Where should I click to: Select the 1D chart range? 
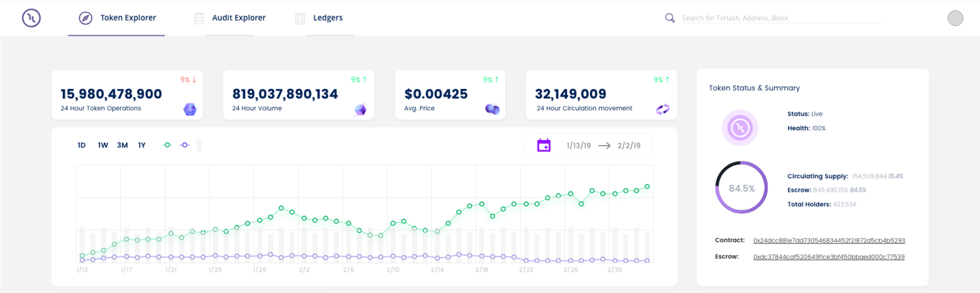[82, 145]
